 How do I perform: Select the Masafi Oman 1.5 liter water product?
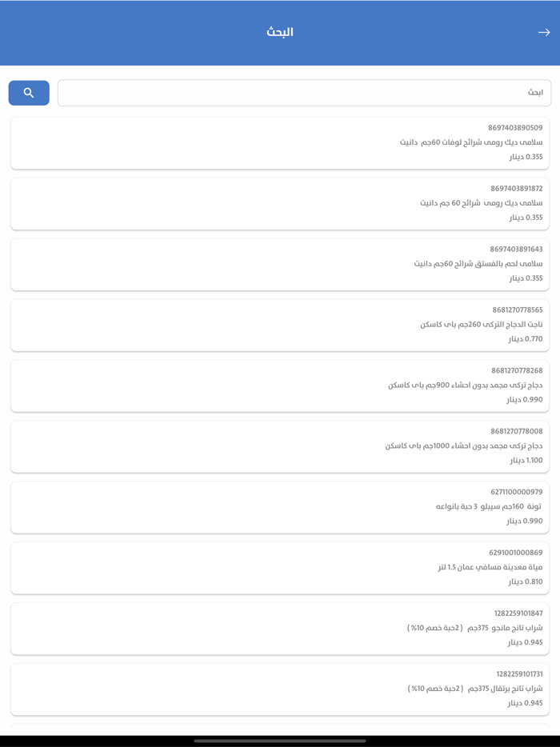[x=280, y=568]
